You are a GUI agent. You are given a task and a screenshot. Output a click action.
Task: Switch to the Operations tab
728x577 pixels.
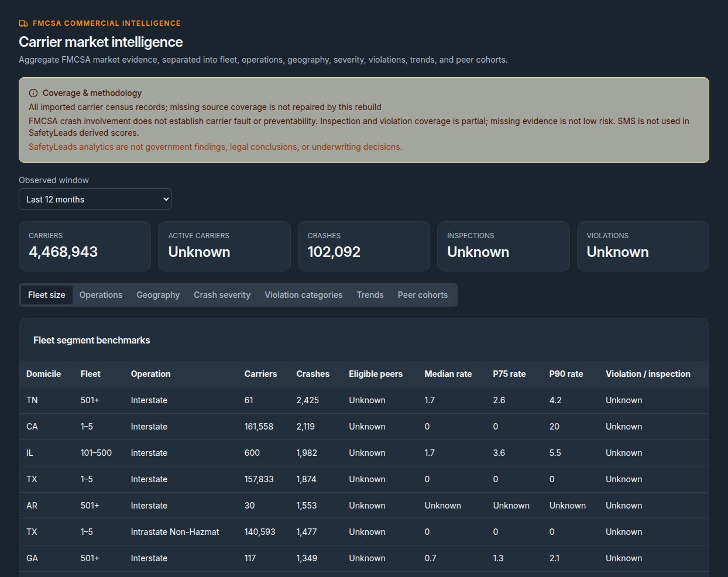pyautogui.click(x=101, y=295)
